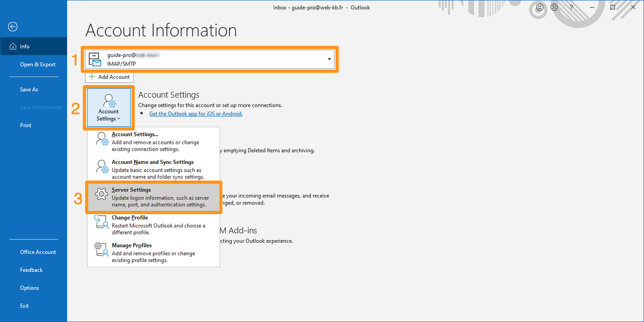Click the back arrow circle icon
Viewport: 644px width, 322px height.
(x=13, y=27)
